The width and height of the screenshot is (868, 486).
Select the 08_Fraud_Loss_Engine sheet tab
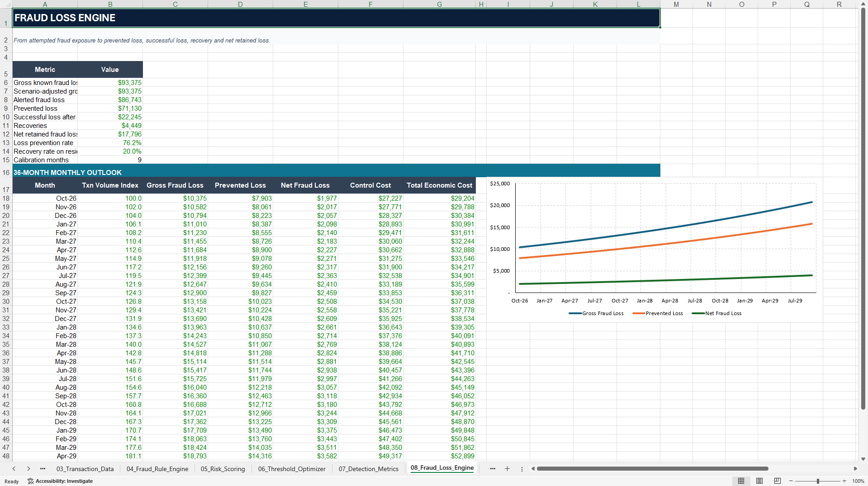[442, 468]
